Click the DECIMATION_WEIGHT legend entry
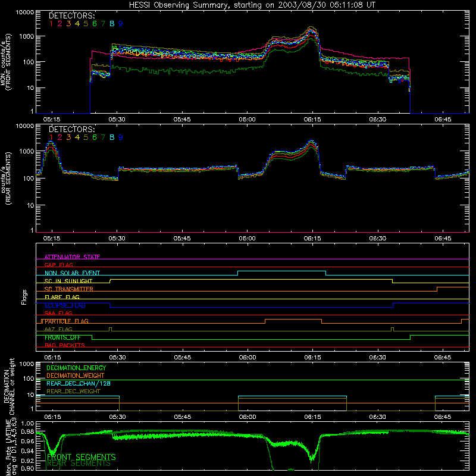Viewport: 476px width, 476px height. point(76,375)
